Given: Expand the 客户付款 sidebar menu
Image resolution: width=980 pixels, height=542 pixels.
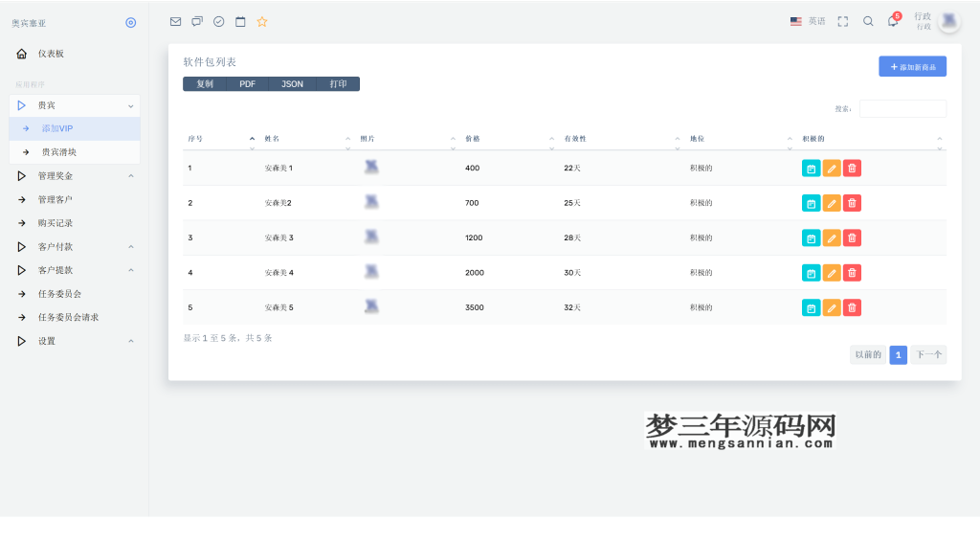Looking at the screenshot, I should click(x=75, y=247).
